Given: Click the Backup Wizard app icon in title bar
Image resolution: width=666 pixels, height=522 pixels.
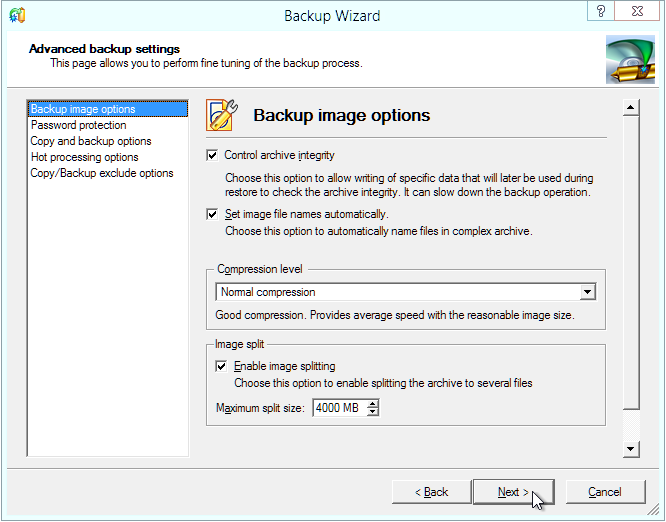Looking at the screenshot, I should point(17,15).
